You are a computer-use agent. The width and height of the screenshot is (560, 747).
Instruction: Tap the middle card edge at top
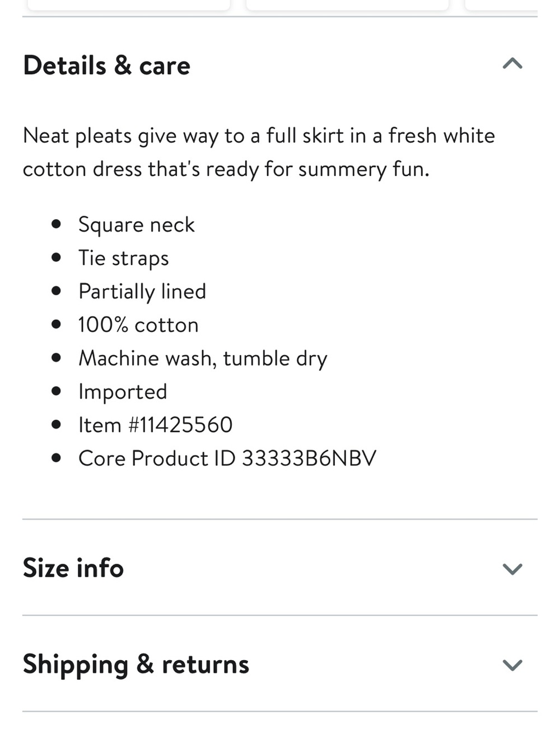[348, 5]
